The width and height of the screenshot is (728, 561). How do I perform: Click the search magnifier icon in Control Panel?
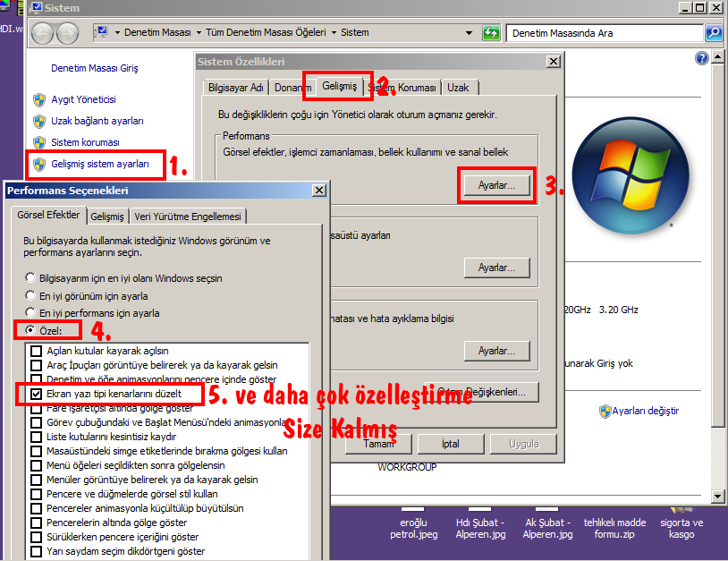[714, 33]
